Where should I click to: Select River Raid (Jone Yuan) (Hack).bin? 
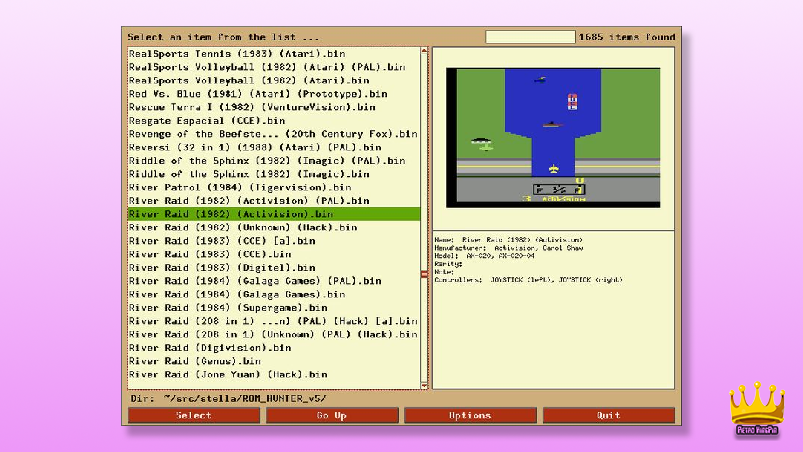(x=274, y=374)
